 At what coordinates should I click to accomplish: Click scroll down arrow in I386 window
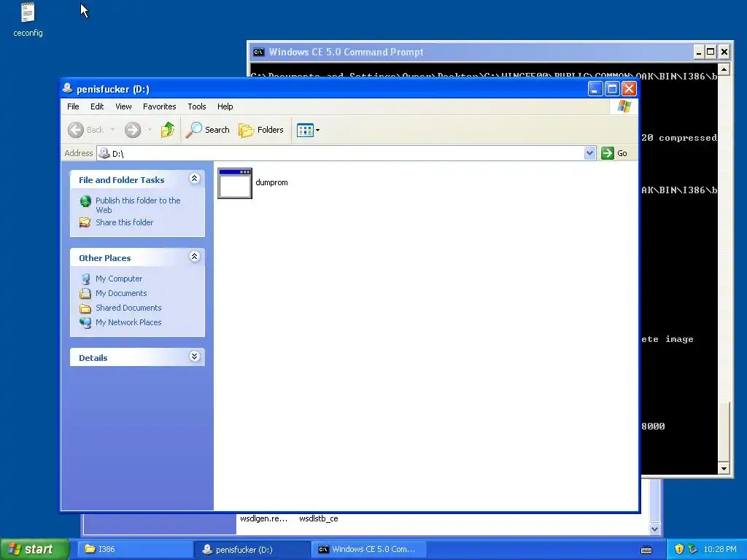coord(654,529)
